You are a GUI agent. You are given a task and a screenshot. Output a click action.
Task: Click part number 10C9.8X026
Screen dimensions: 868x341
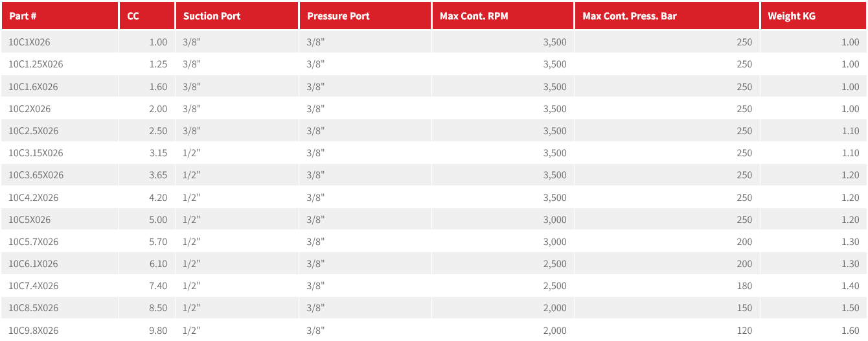pyautogui.click(x=33, y=331)
